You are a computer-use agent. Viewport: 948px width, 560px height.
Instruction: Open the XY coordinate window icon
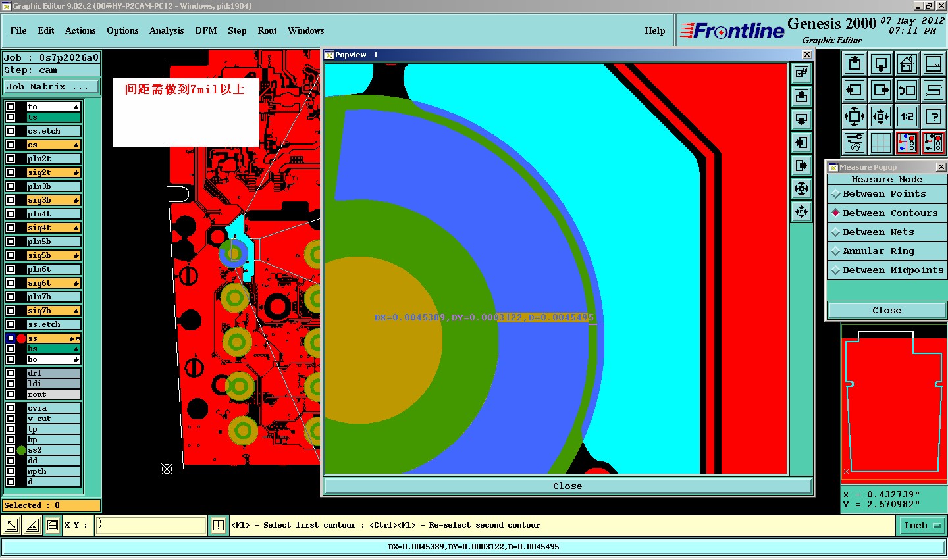pyautogui.click(x=934, y=64)
